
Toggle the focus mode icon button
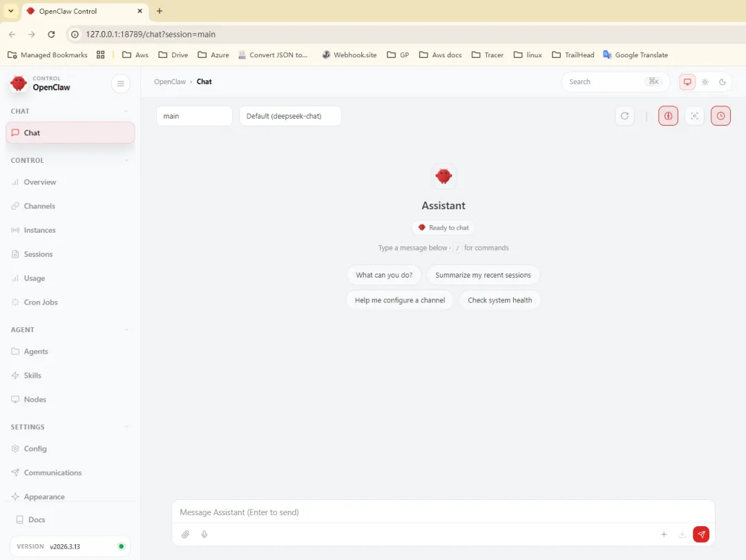(694, 115)
